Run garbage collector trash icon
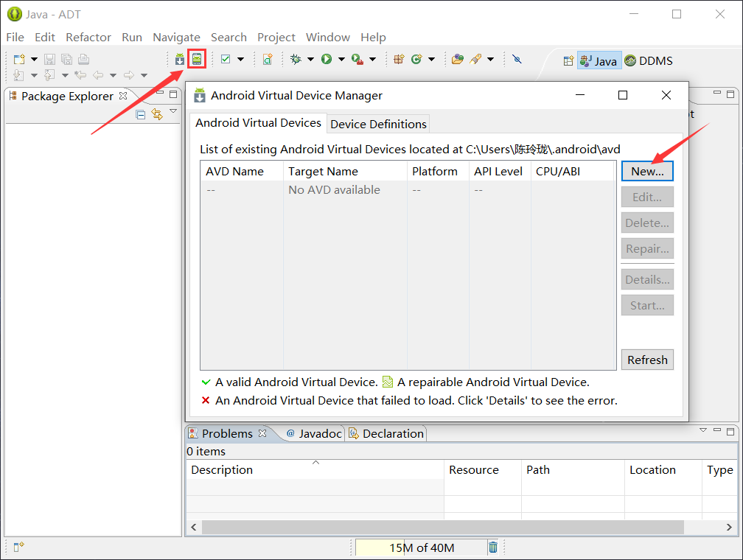 493,547
